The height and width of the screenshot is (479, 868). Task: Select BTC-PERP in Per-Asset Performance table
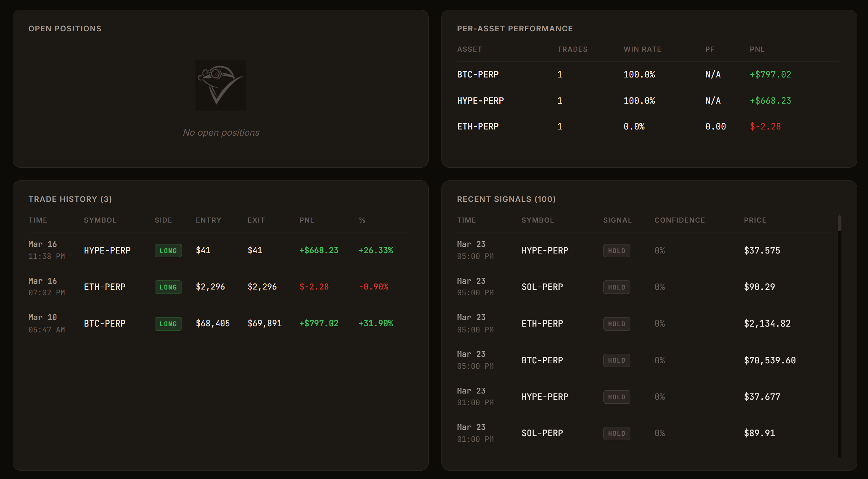(478, 75)
